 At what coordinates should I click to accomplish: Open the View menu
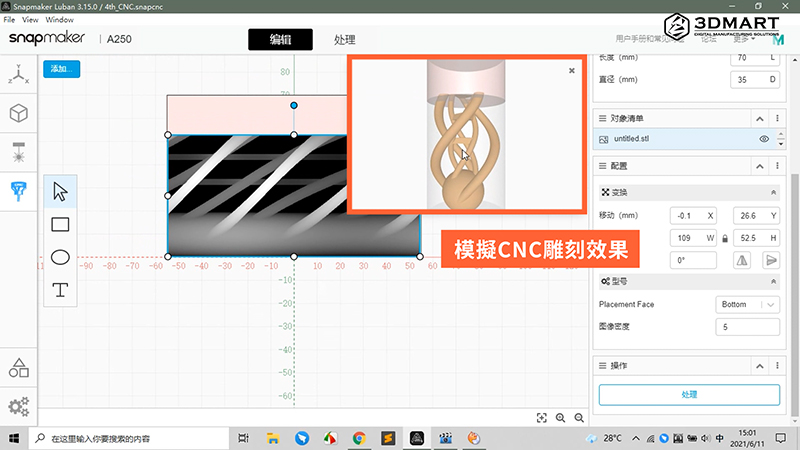pyautogui.click(x=31, y=19)
